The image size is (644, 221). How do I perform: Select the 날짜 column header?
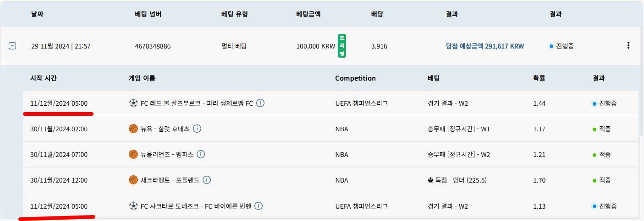coord(38,14)
